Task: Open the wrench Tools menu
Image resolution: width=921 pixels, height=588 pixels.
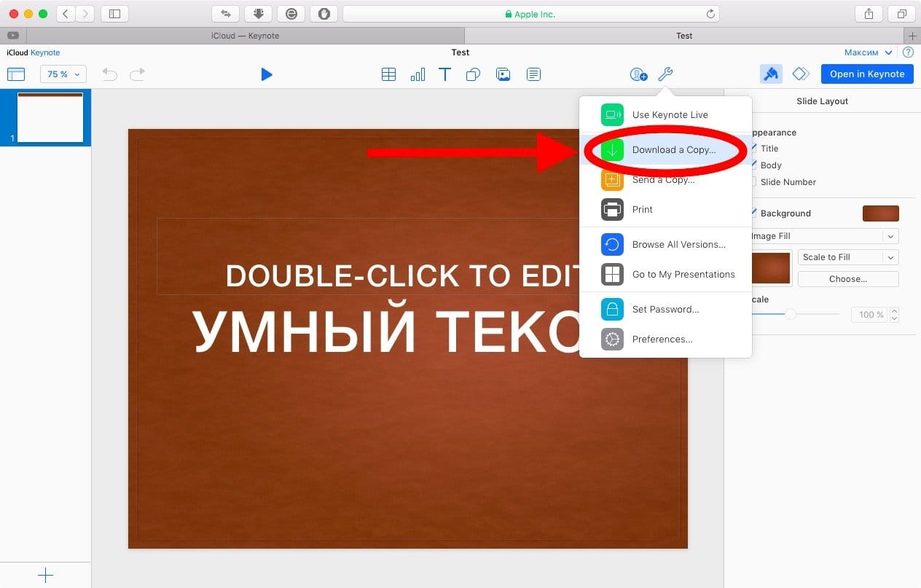Action: 665,74
